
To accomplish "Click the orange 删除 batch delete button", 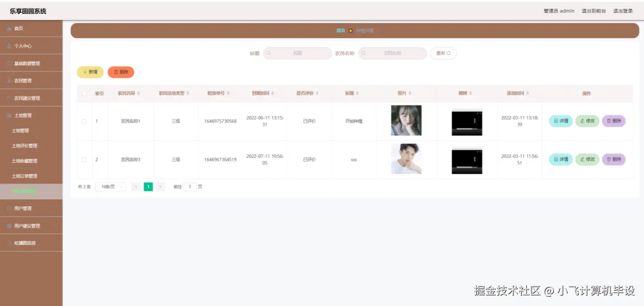I will coord(121,72).
